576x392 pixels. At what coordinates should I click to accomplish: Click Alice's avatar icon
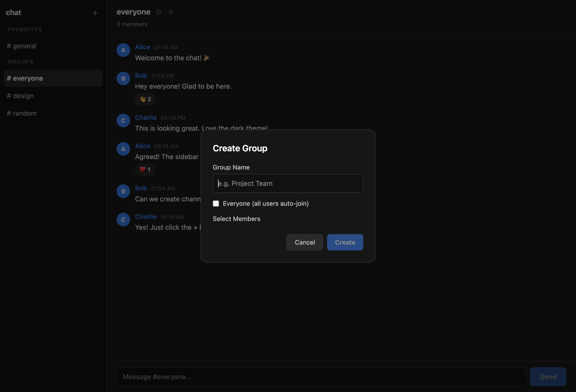pyautogui.click(x=123, y=50)
